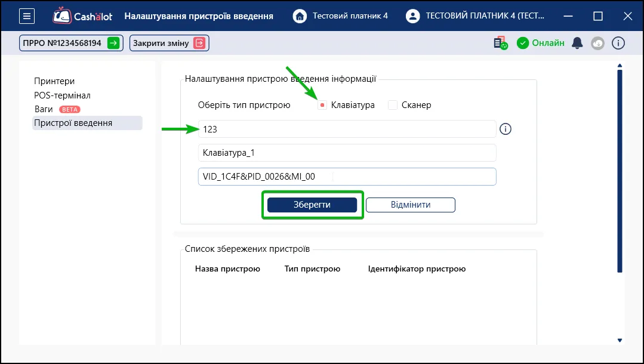Click the ПРРО №1234568194 button
This screenshot has height=364, width=644.
[71, 43]
